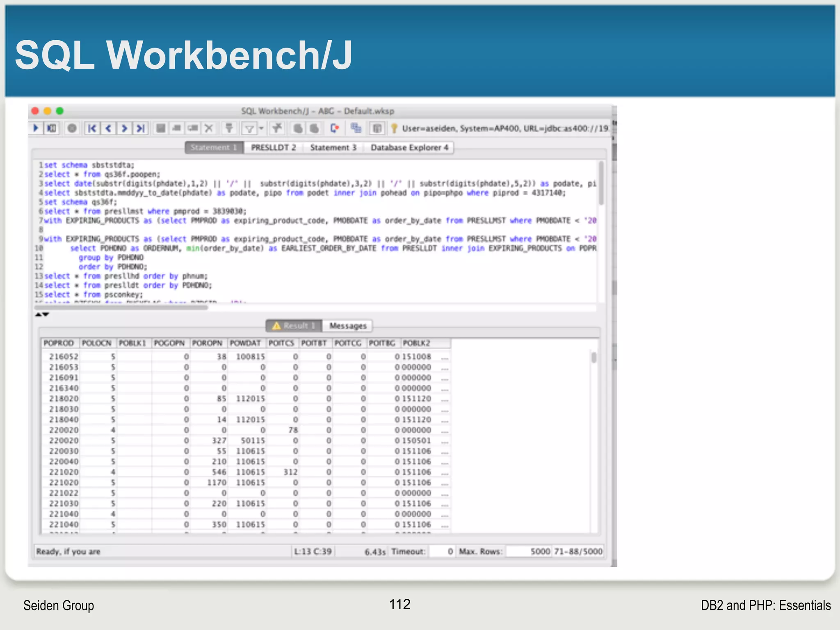Viewport: 840px width, 630px height.
Task: Click the filter funnel icon
Action: (x=249, y=129)
